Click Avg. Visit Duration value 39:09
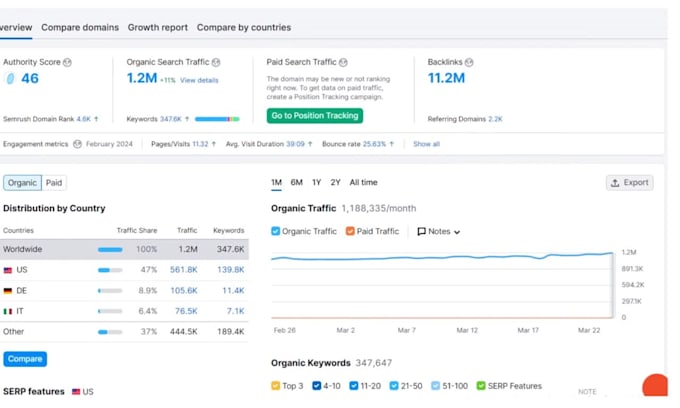Screen dimensions: 680x408 (295, 144)
